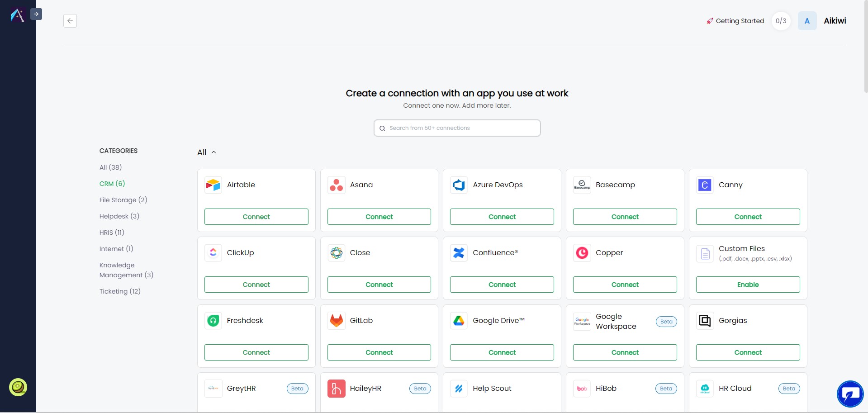Image resolution: width=868 pixels, height=413 pixels.
Task: Click the Confluence logo icon
Action: point(459,253)
